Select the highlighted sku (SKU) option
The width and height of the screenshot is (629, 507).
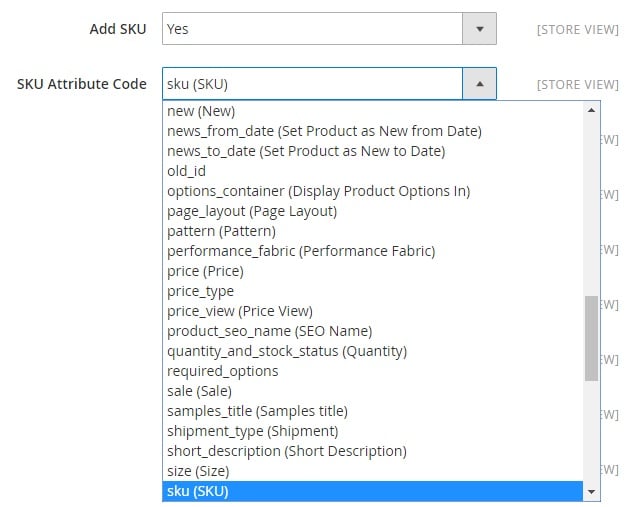click(373, 491)
